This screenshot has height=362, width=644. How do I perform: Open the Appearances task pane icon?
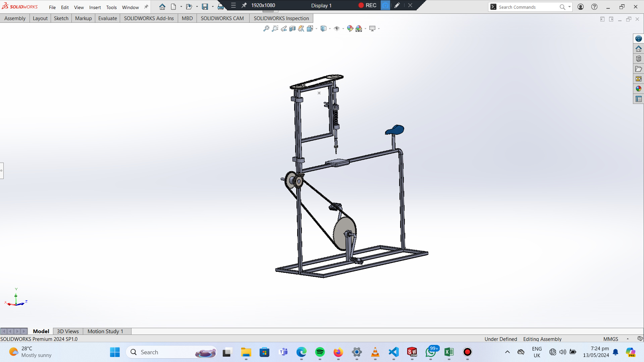tap(638, 89)
